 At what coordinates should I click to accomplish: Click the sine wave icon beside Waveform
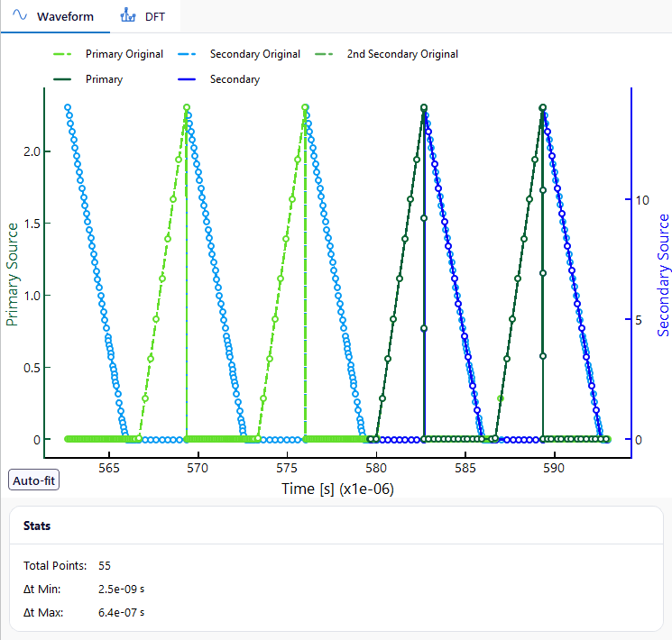click(20, 15)
